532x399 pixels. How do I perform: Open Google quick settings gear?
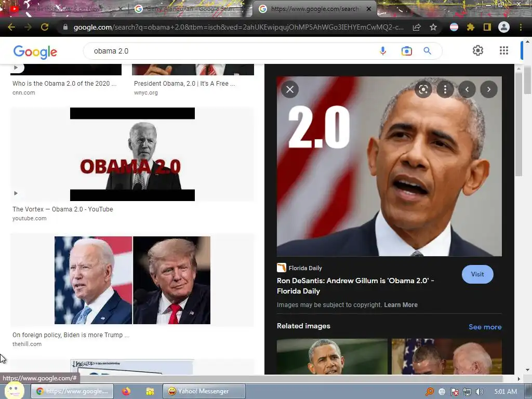click(x=478, y=50)
